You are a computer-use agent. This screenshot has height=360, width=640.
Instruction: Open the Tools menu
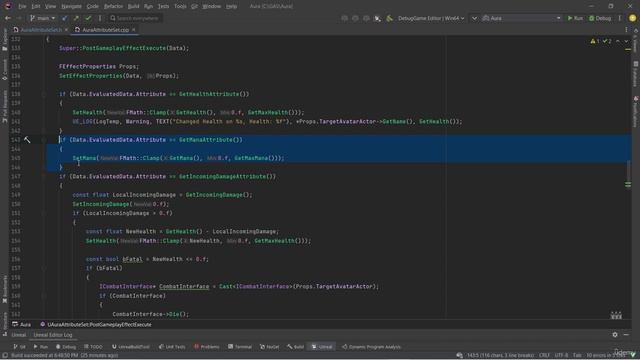[x=180, y=6]
